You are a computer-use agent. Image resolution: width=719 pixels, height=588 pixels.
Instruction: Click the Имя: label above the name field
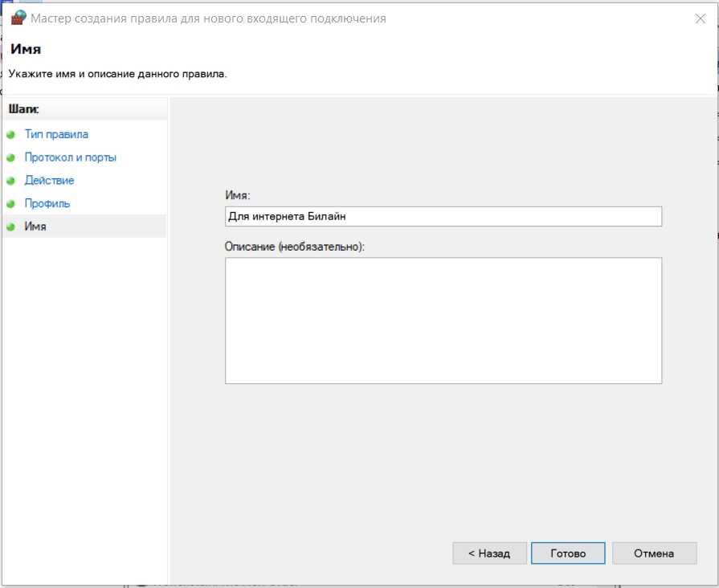click(239, 195)
